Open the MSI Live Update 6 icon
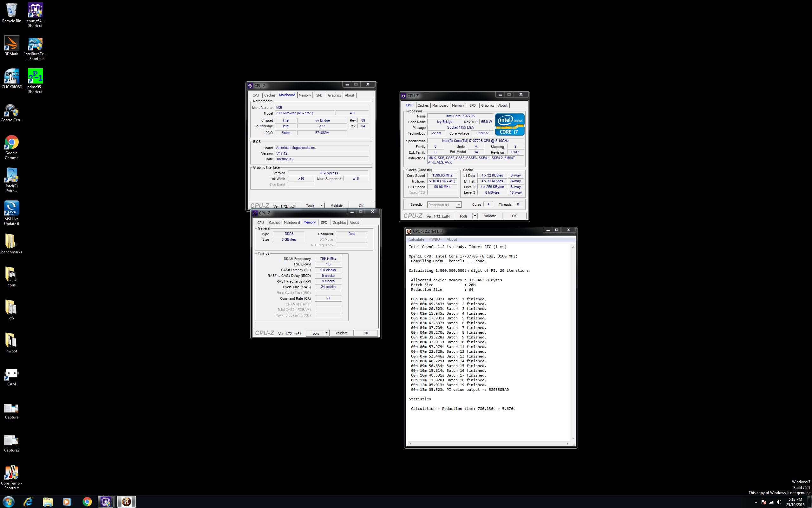The width and height of the screenshot is (812, 508). (x=11, y=213)
